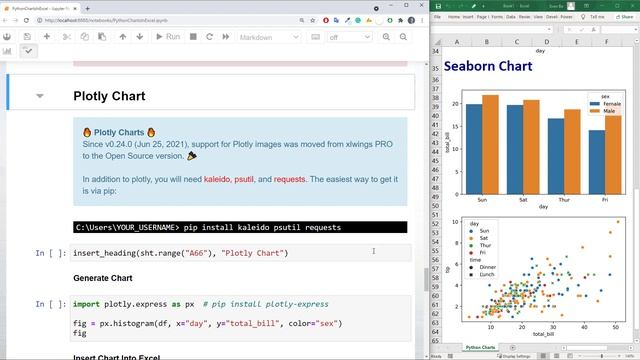Adjust the Excel zoom slider
This screenshot has height=360, width=640.
pos(601,356)
